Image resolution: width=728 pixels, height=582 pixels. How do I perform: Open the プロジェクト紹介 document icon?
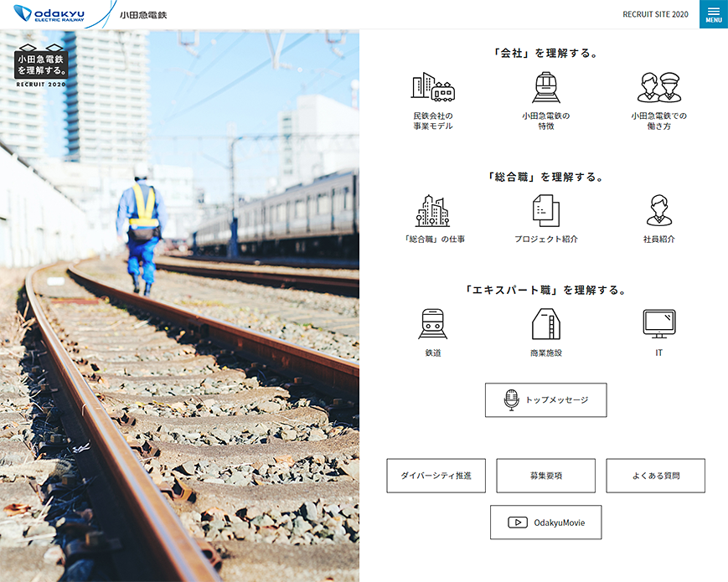(545, 211)
